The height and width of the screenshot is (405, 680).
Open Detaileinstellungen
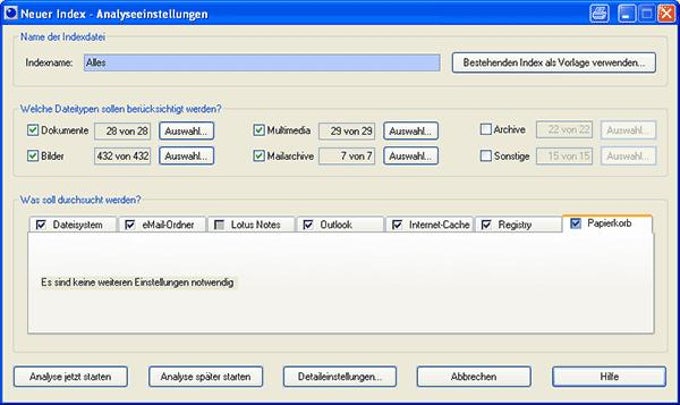point(340,376)
